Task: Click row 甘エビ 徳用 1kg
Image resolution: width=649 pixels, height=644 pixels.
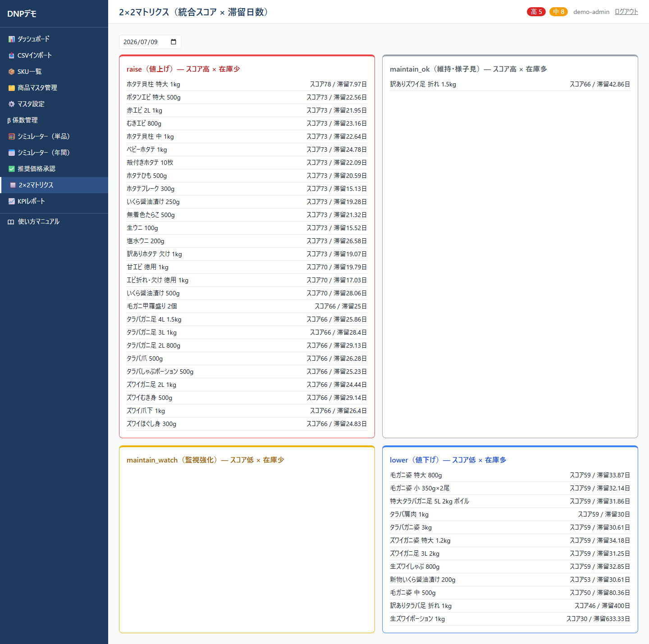Action: [x=247, y=267]
